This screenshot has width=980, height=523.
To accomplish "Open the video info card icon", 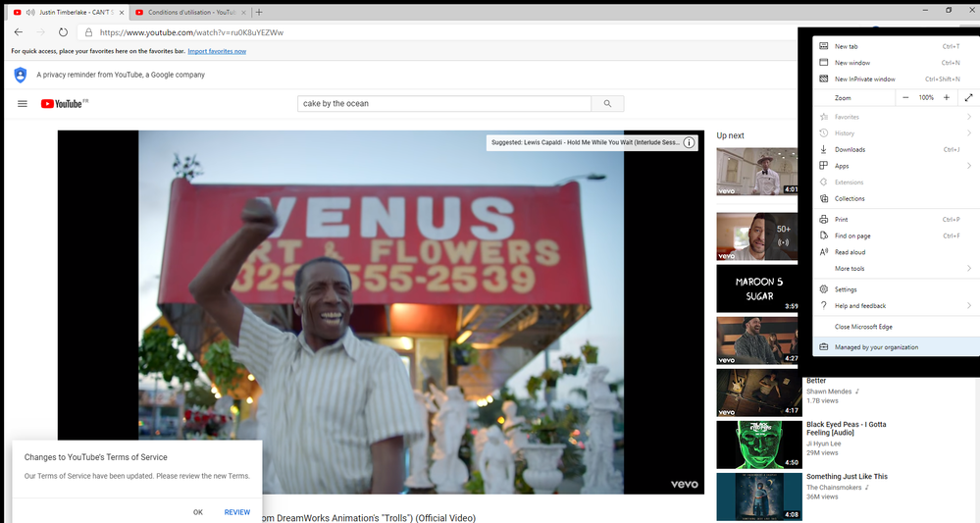I will click(689, 142).
